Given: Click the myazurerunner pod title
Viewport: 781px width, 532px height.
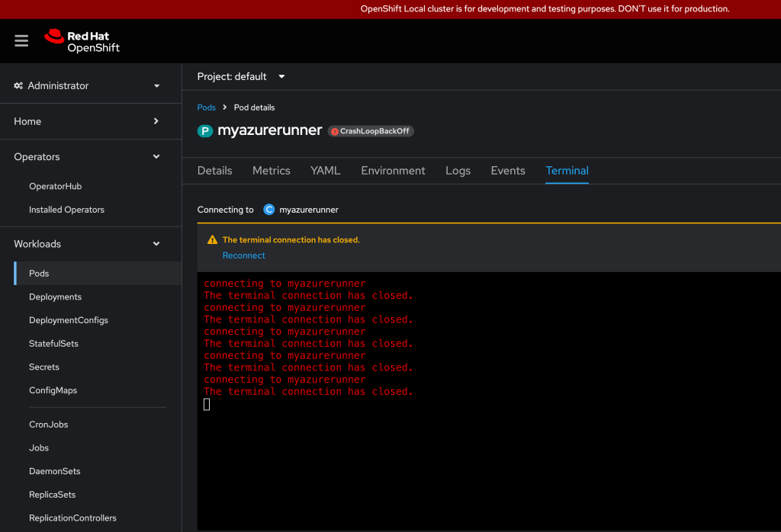Looking at the screenshot, I should pos(269,130).
